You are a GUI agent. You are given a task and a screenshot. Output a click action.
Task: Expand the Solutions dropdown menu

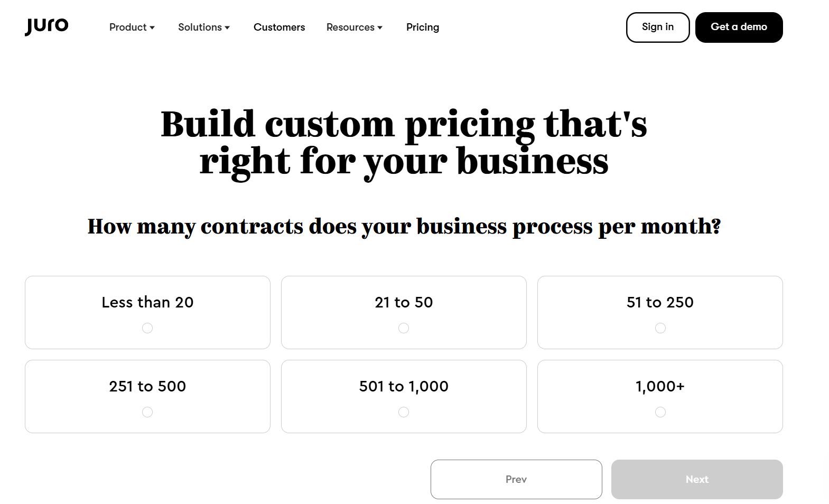[203, 27]
